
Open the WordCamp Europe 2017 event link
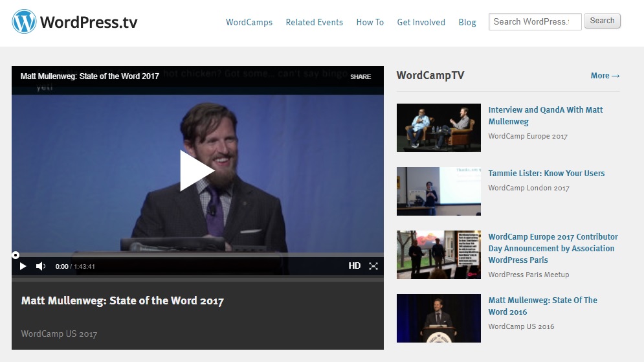(527, 136)
